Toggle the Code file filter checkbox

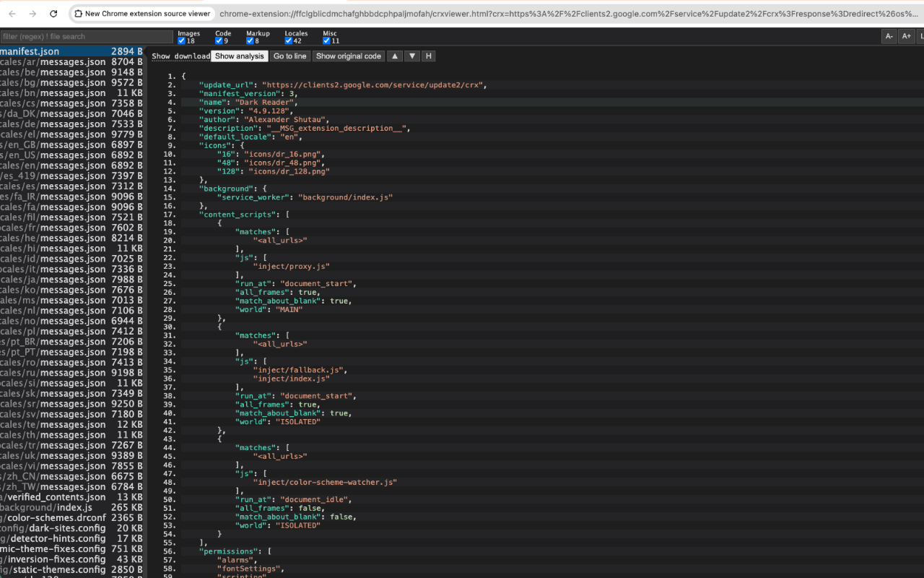[x=219, y=41]
